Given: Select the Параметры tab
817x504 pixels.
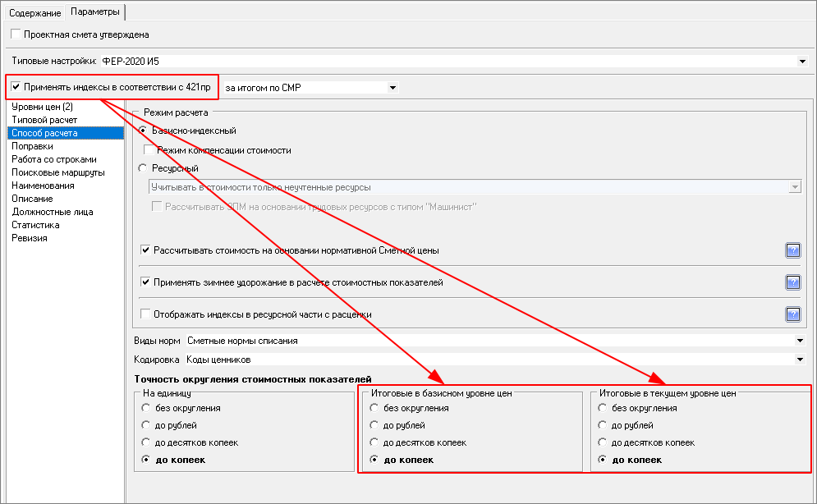Looking at the screenshot, I should pyautogui.click(x=94, y=12).
